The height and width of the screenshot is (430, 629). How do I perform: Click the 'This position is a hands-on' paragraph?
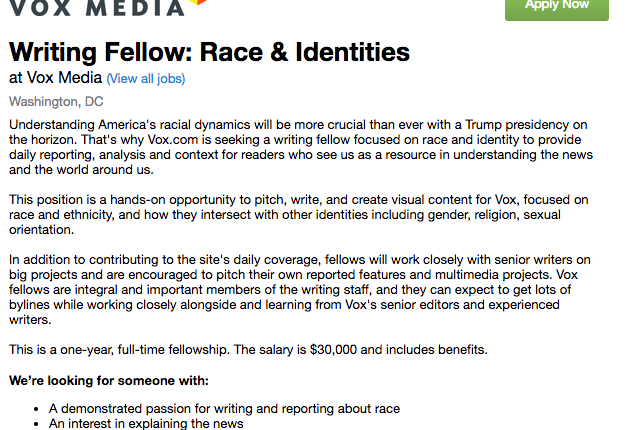coord(299,215)
